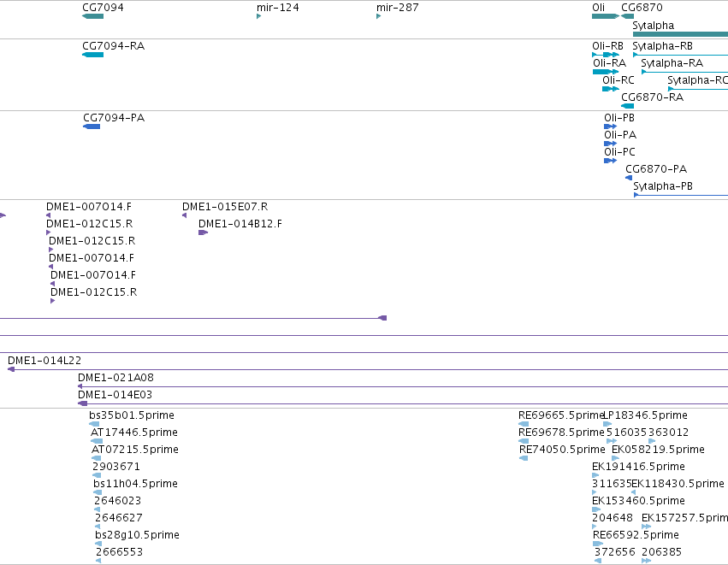Viewport: 728px width, 565px height.
Task: Select protein Sytalpha-PB
Action: pyautogui.click(x=681, y=195)
